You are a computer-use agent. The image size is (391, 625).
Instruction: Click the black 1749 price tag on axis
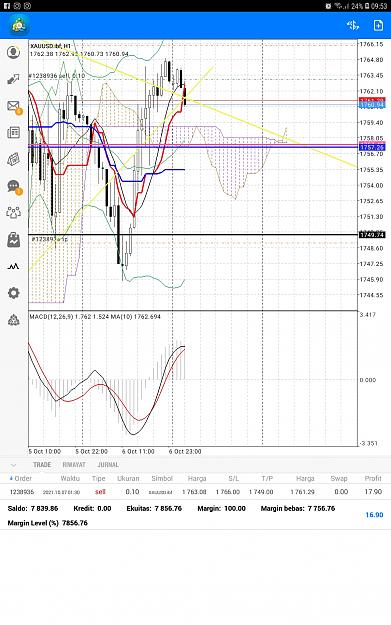[372, 234]
